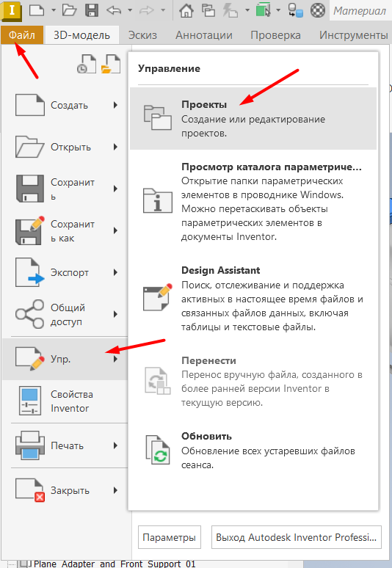Viewport: 392px width, 568px height.
Task: Click the Закрыть menu entry
Action: 65,490
